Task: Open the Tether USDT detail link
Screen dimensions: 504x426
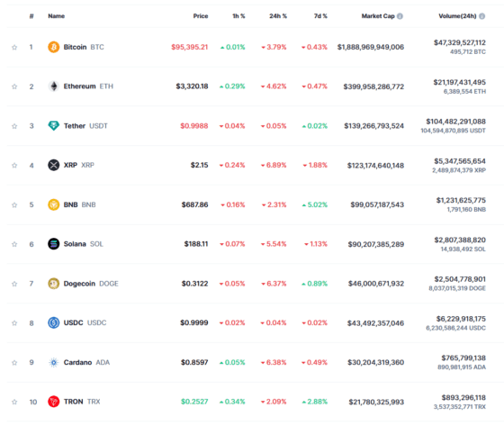Action: pos(85,126)
